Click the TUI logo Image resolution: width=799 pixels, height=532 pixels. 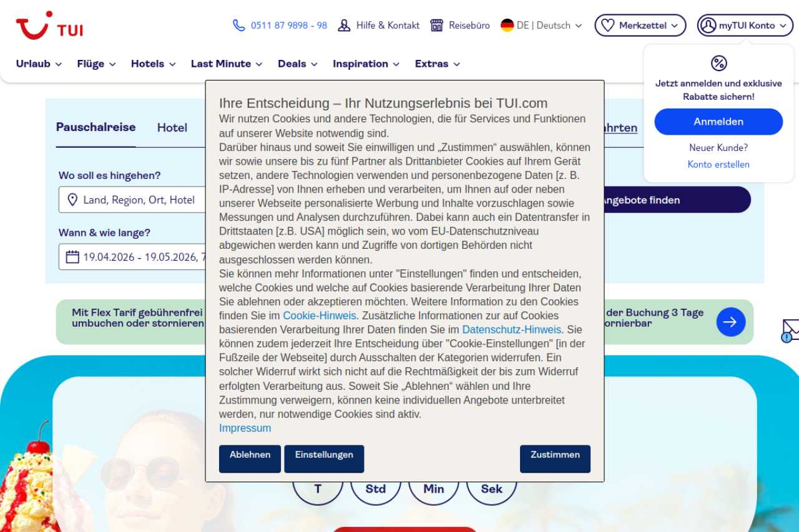click(49, 26)
